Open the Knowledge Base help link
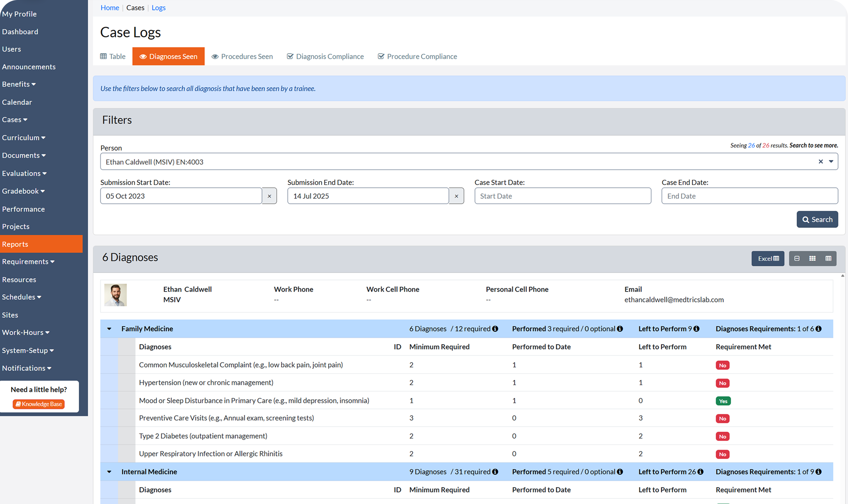This screenshot has width=848, height=504. pyautogui.click(x=39, y=404)
